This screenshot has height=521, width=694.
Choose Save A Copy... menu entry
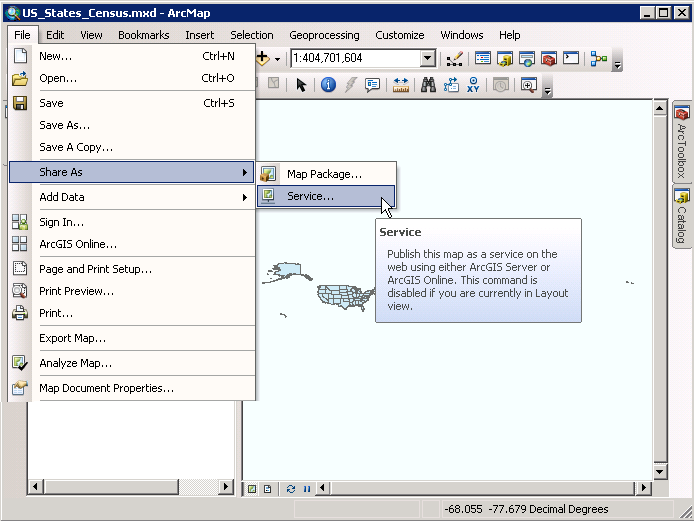pos(131,147)
